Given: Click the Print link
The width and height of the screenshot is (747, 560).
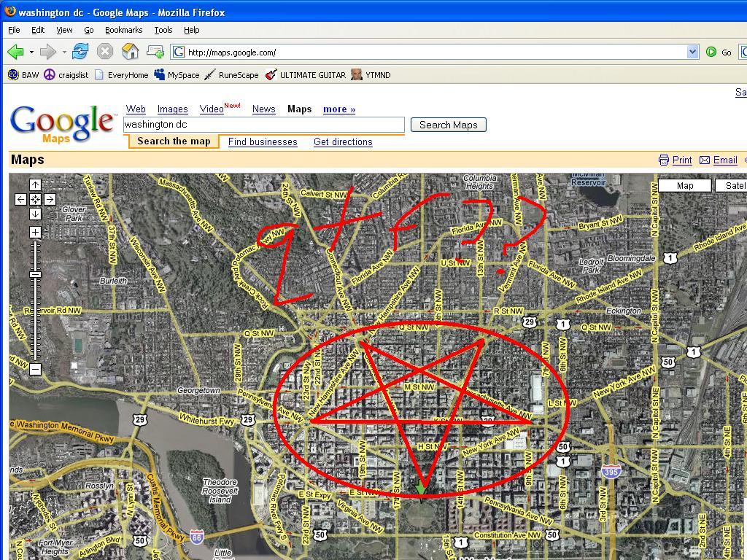Looking at the screenshot, I should click(682, 160).
